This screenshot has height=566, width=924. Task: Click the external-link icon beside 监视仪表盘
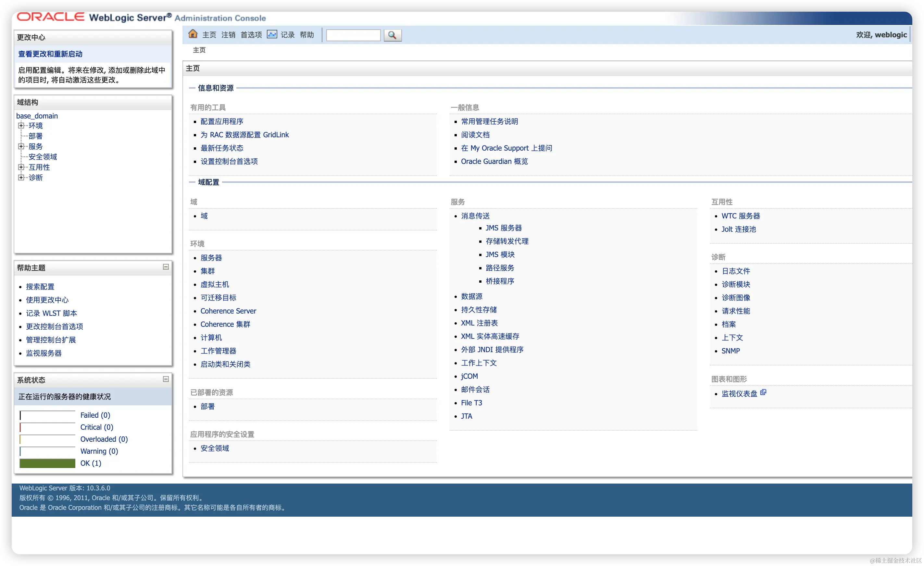(763, 392)
